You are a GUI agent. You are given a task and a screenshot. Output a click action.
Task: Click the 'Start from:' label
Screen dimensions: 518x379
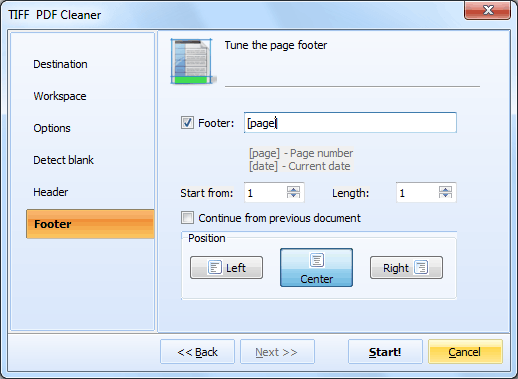click(x=207, y=193)
